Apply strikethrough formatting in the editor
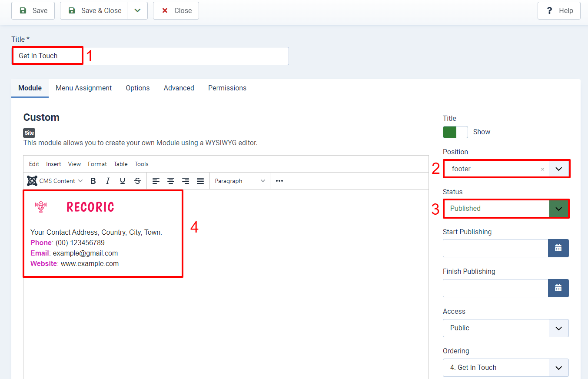This screenshot has height=379, width=588. [x=137, y=180]
